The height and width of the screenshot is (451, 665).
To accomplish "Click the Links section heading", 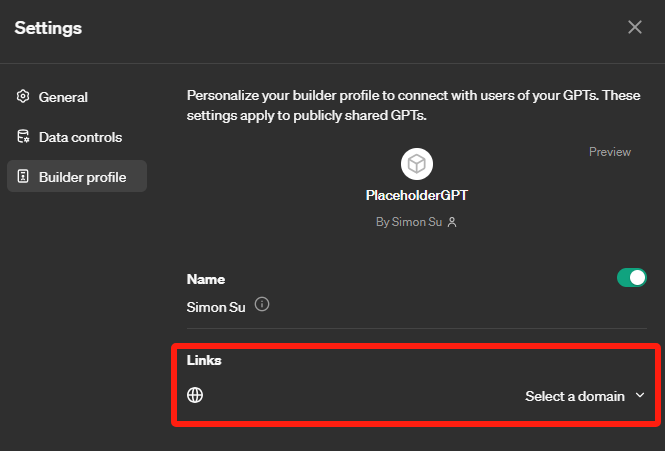I will pos(204,360).
